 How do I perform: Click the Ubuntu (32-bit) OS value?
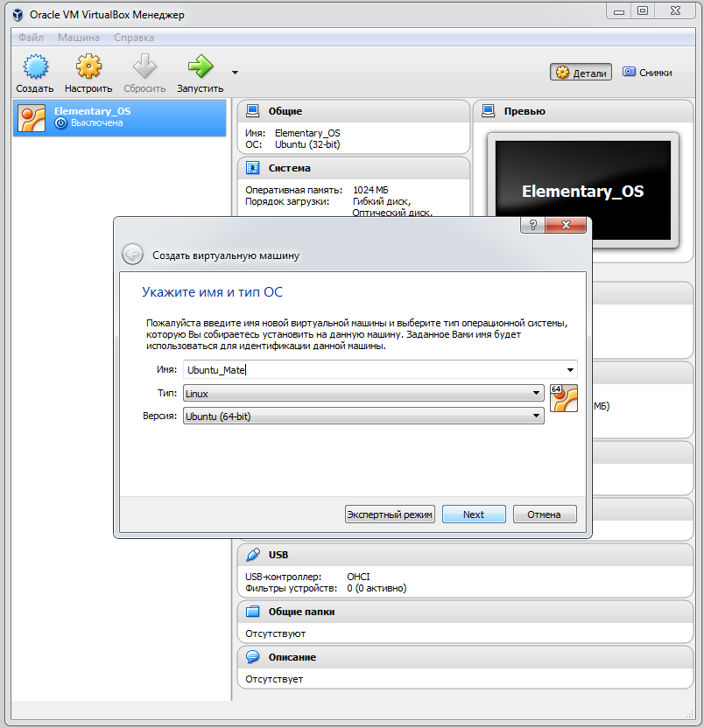click(307, 144)
